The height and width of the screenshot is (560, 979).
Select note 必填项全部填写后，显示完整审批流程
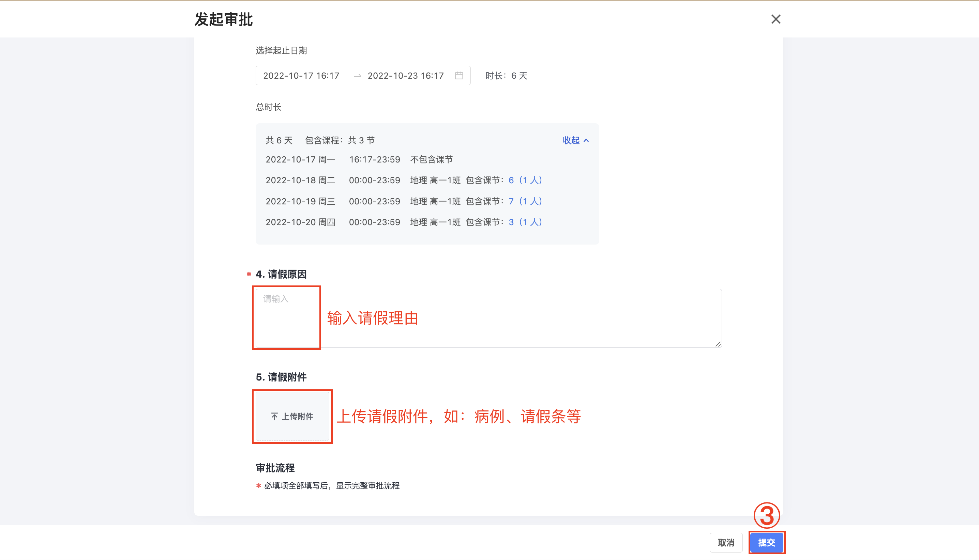(332, 486)
